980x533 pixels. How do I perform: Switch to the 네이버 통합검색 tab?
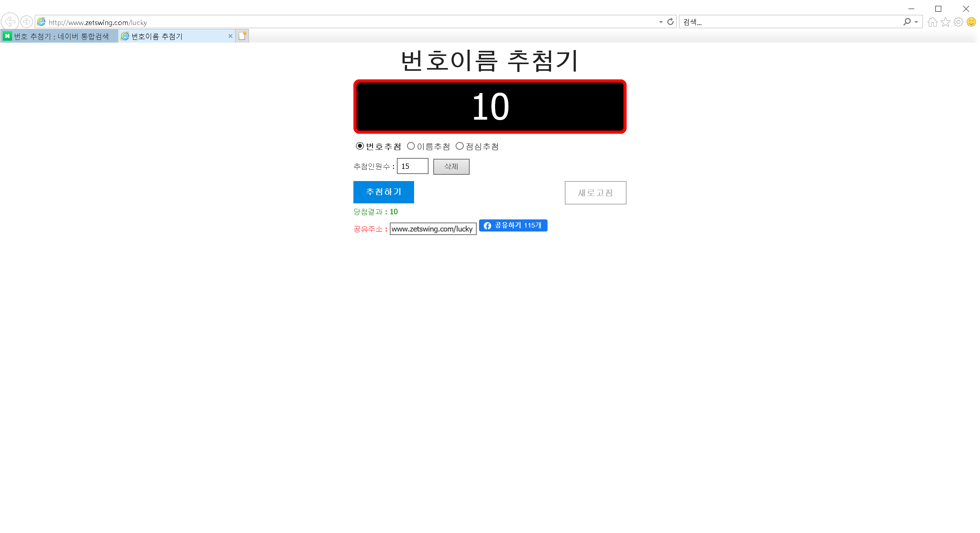pos(59,36)
